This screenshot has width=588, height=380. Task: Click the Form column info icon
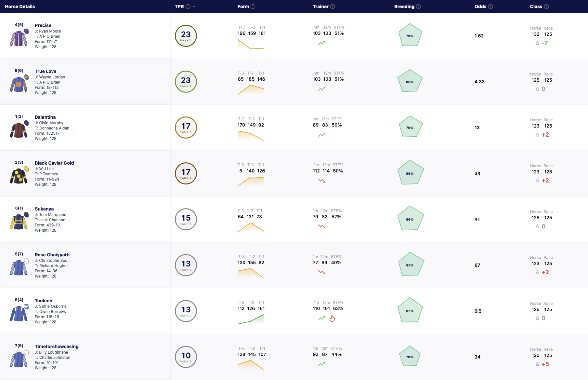point(253,7)
